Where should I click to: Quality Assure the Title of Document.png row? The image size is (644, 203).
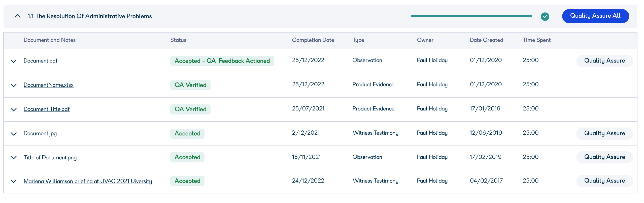pos(604,157)
